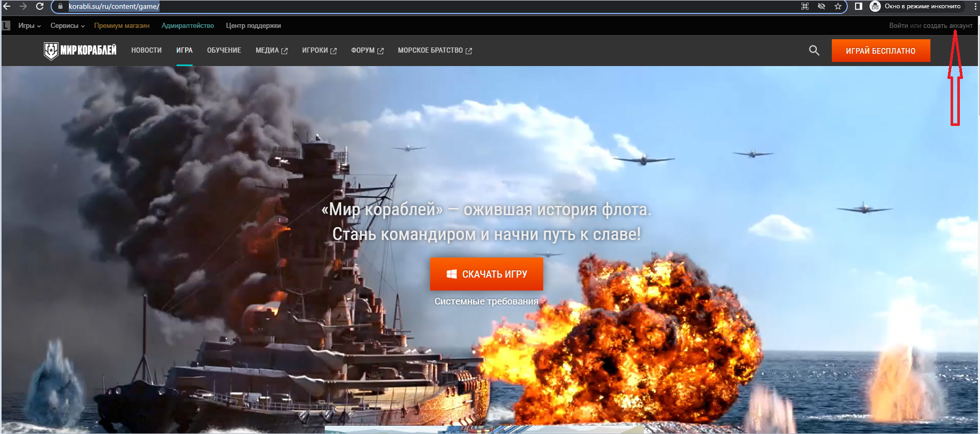Screen dimensions: 980x434
Task: Click the создать аккаунт link
Action: (x=948, y=26)
